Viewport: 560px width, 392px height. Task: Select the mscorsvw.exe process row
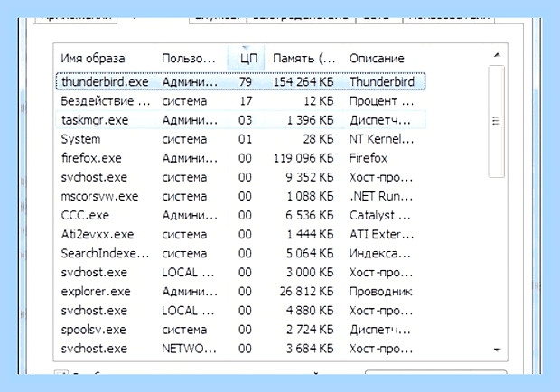[241, 196]
